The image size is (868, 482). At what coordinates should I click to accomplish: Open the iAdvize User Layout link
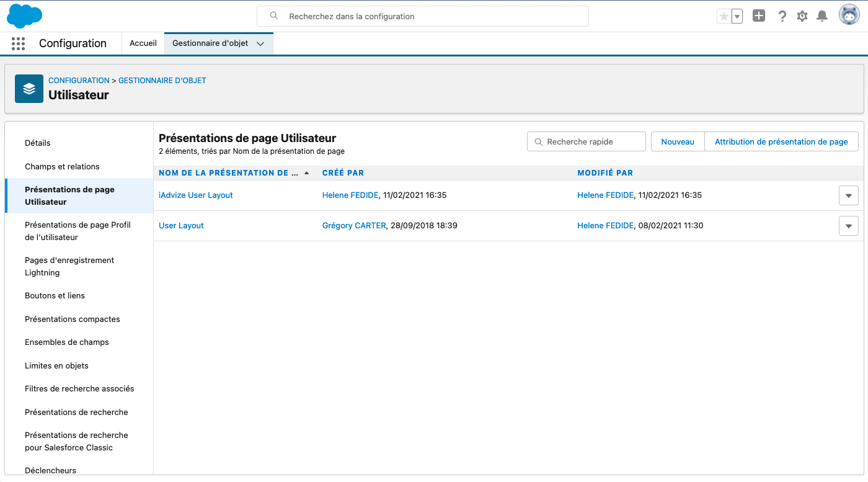pyautogui.click(x=196, y=195)
